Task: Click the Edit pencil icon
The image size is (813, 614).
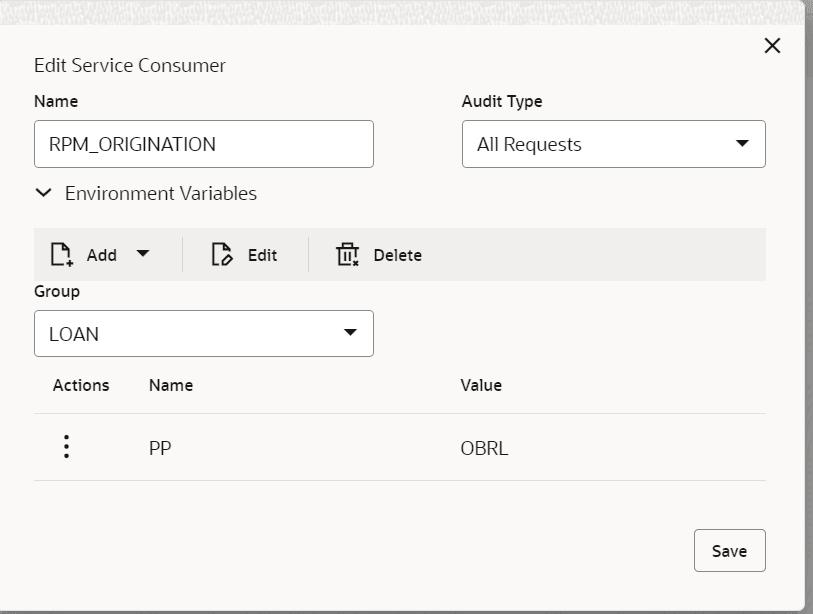Action: 222,255
